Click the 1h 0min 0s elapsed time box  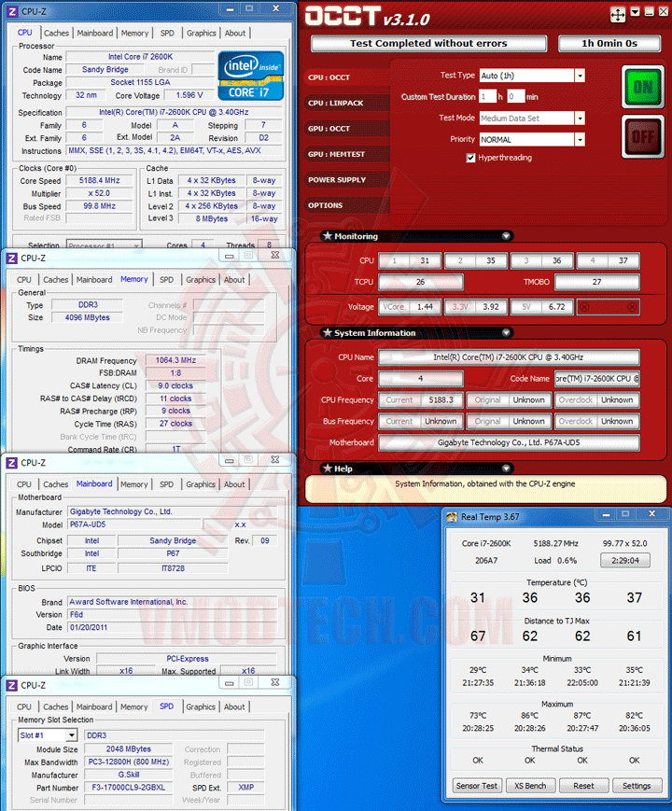(x=609, y=44)
